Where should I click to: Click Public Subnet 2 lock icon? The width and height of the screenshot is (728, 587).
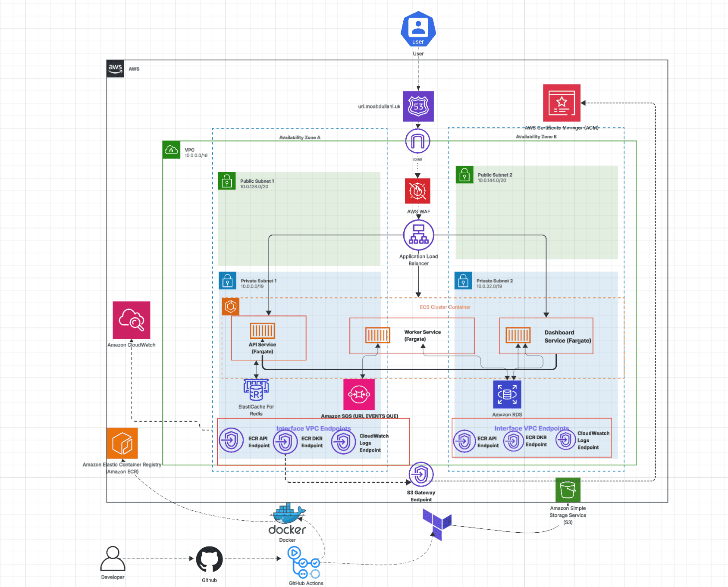tap(464, 175)
